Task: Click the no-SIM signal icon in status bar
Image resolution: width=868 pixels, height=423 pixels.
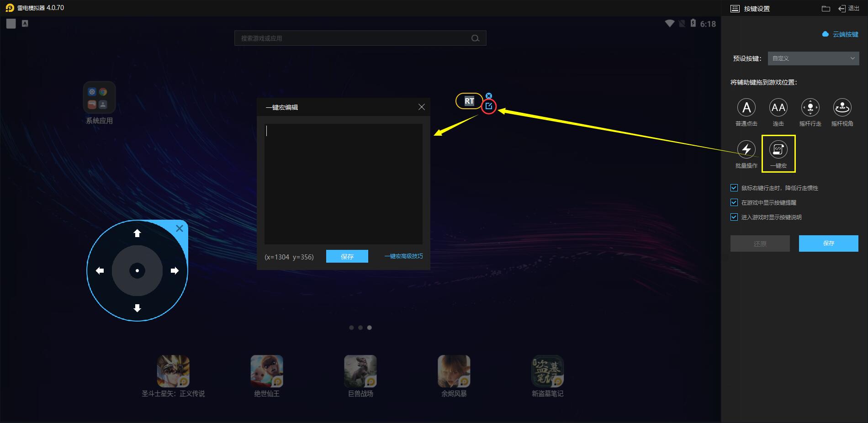Action: [682, 23]
